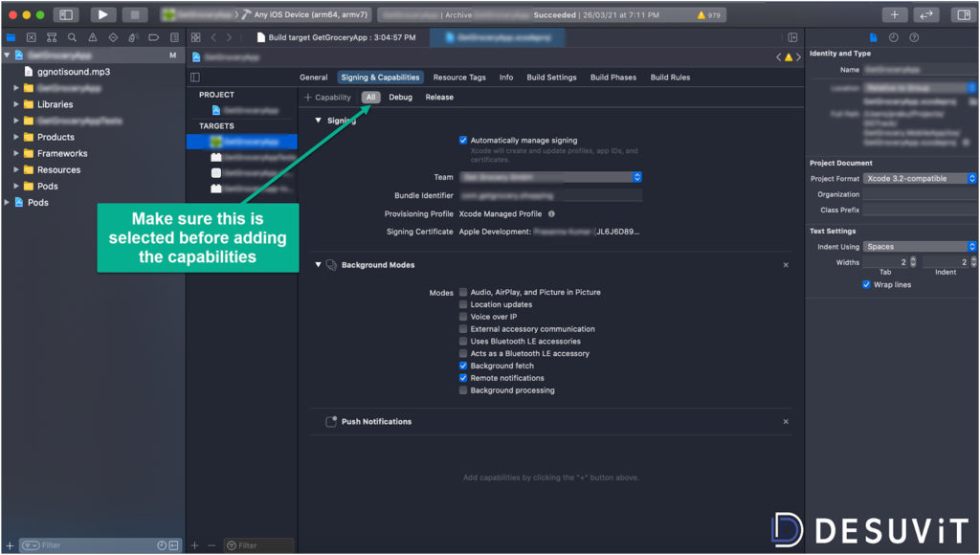This screenshot has height=555, width=980.
Task: Uncheck Background fetch
Action: click(463, 366)
